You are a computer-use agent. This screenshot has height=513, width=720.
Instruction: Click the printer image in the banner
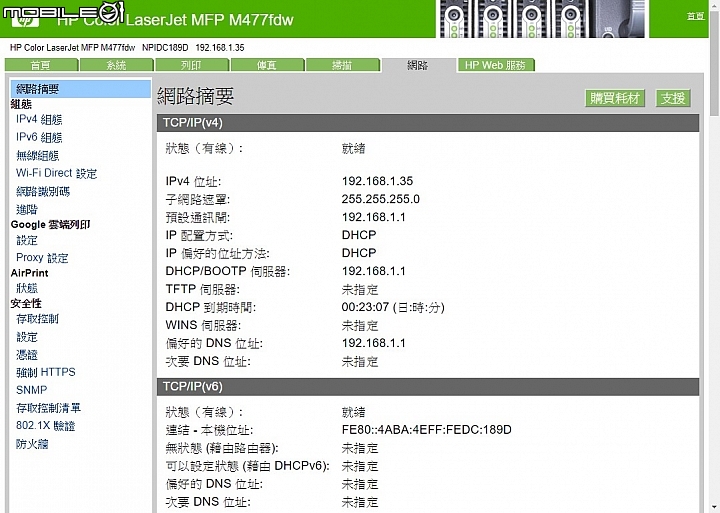click(x=542, y=19)
